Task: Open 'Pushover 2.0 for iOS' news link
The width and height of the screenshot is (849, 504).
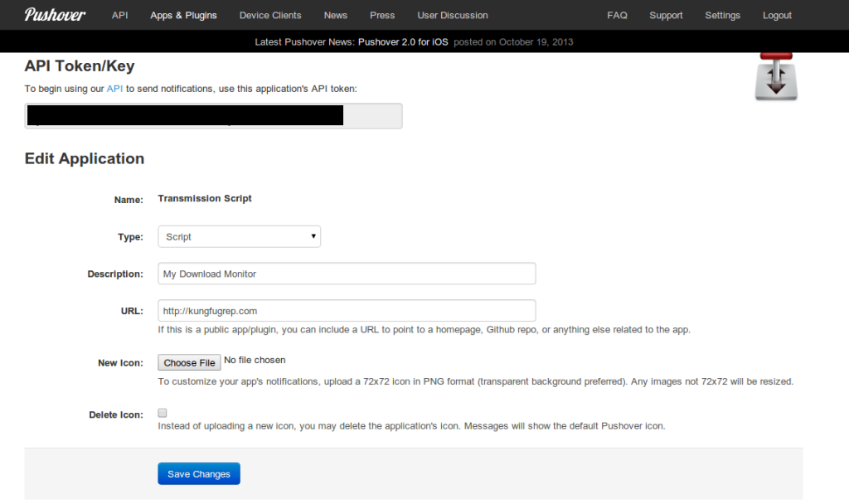Action: point(403,41)
